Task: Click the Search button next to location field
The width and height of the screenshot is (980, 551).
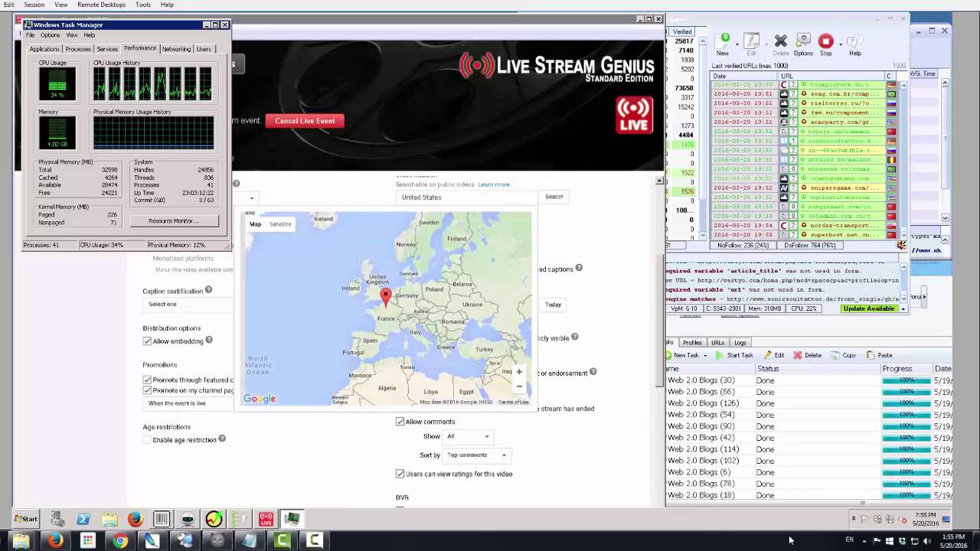Action: click(554, 197)
